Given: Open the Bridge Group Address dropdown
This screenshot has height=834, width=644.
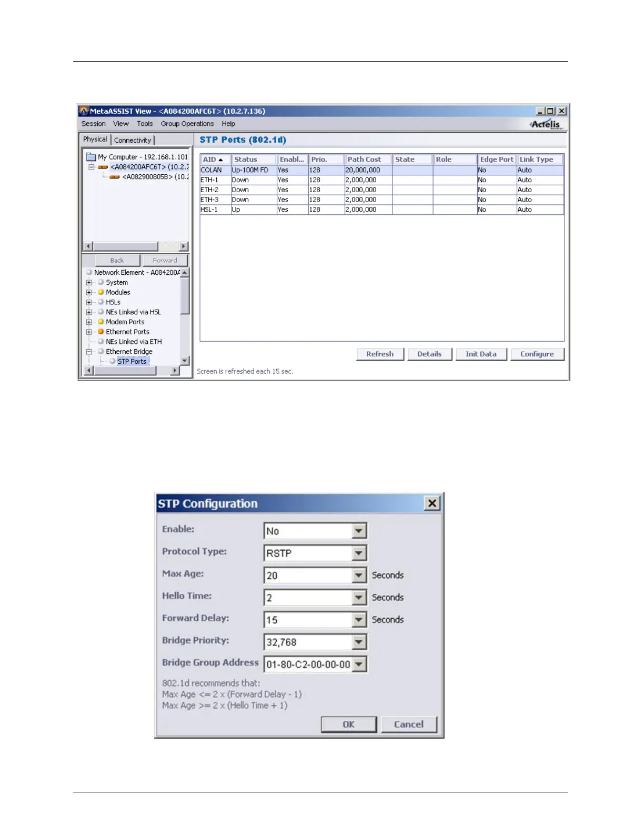Looking at the screenshot, I should click(x=359, y=664).
